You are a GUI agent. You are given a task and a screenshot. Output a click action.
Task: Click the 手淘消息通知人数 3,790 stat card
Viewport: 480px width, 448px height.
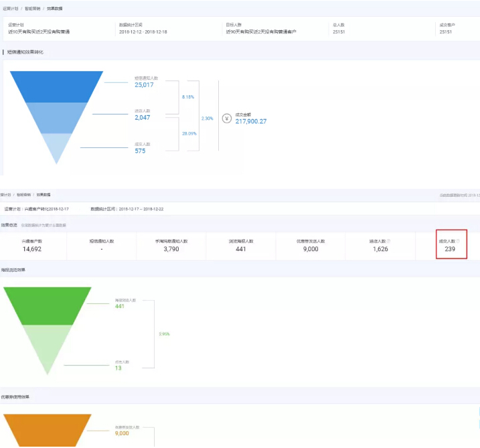171,246
